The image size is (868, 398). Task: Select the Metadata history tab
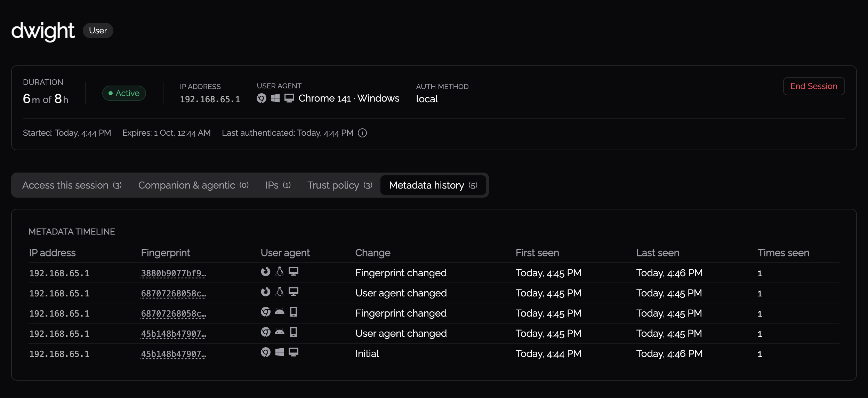433,185
